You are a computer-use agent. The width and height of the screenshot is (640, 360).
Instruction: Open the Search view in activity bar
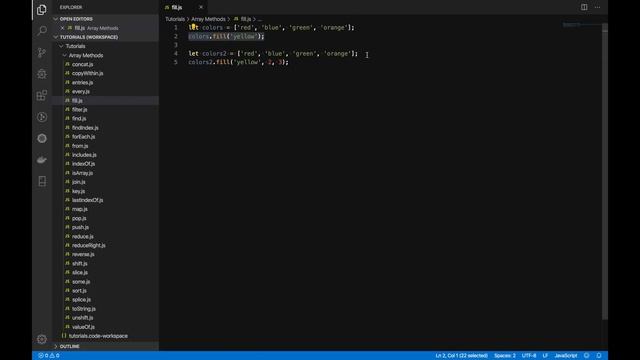pyautogui.click(x=42, y=31)
